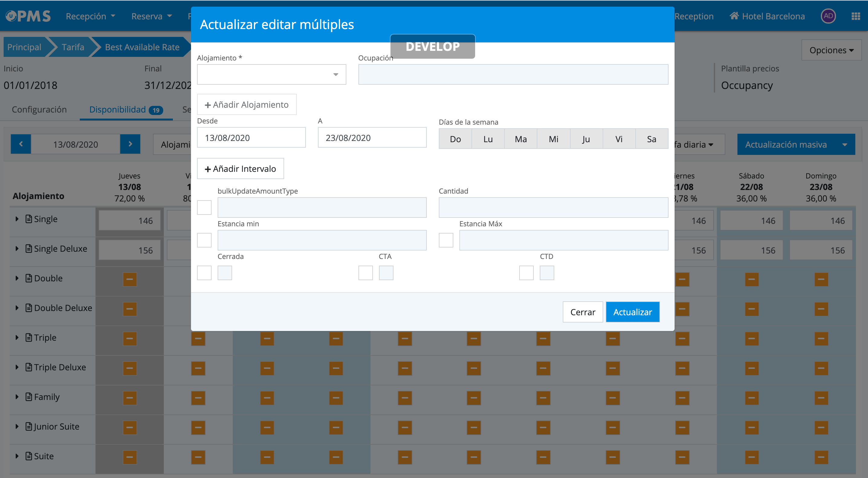
Task: Click the Cerrar button
Action: click(x=583, y=312)
